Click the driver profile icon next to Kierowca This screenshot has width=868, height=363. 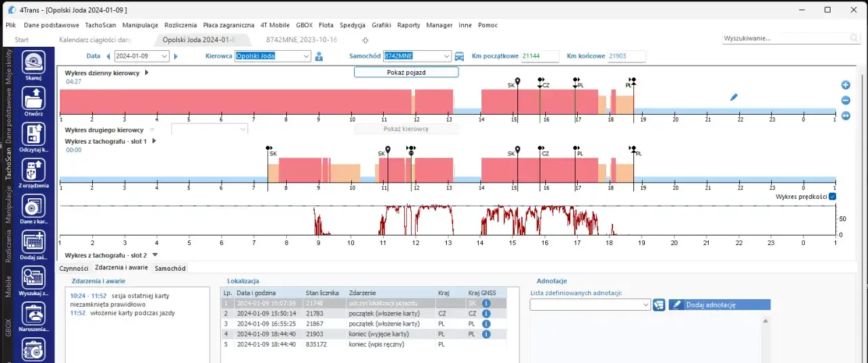click(319, 56)
